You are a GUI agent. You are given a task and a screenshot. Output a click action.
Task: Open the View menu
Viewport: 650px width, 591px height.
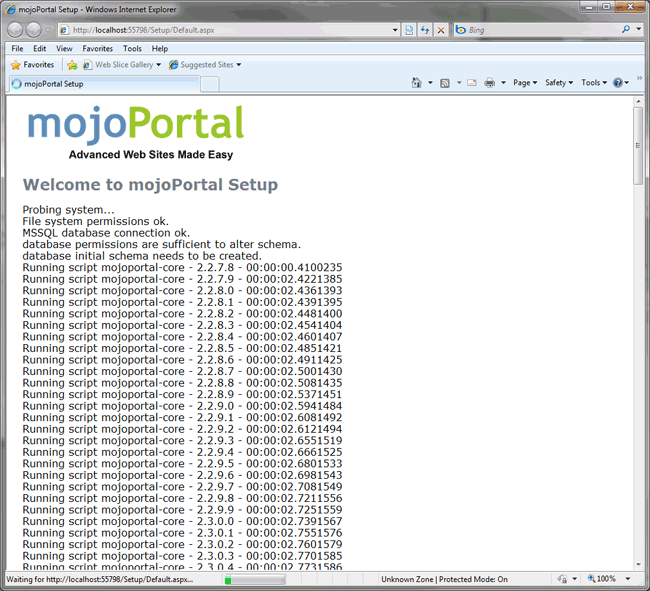pos(64,48)
